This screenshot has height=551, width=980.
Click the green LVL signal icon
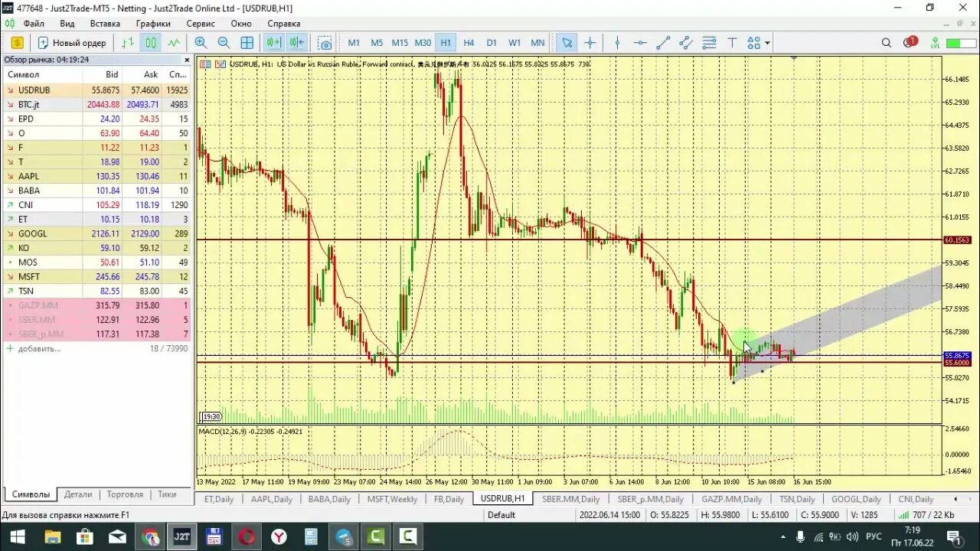(934, 43)
